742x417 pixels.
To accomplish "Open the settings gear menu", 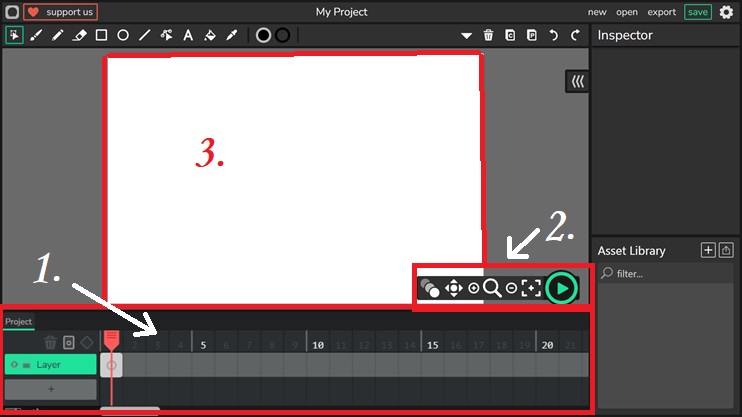I will pos(726,12).
